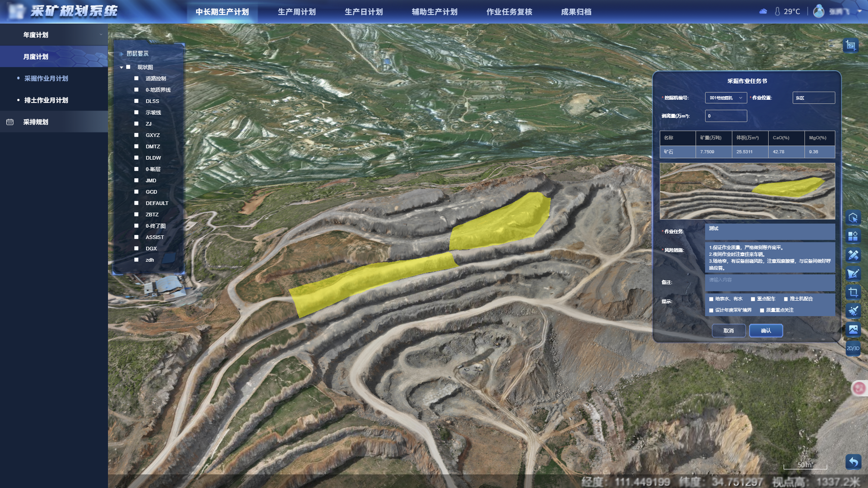Open the grid modules icon
The image size is (868, 488).
pos(853,236)
